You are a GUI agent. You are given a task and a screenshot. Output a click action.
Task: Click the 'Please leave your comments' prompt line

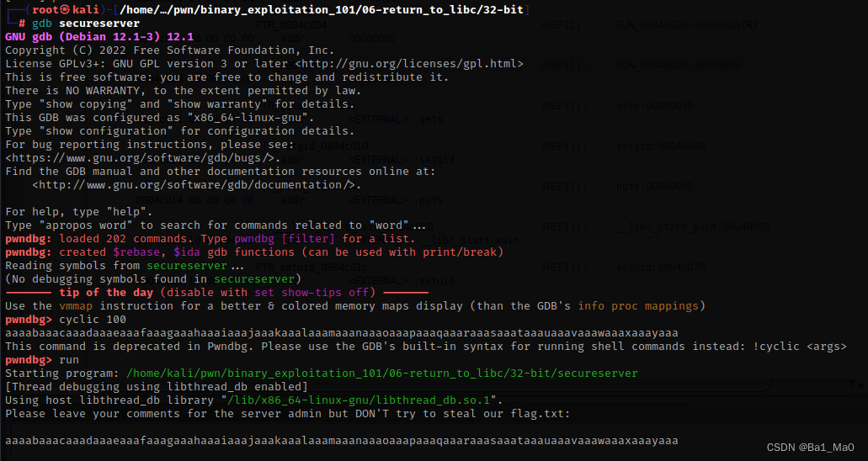coord(288,413)
